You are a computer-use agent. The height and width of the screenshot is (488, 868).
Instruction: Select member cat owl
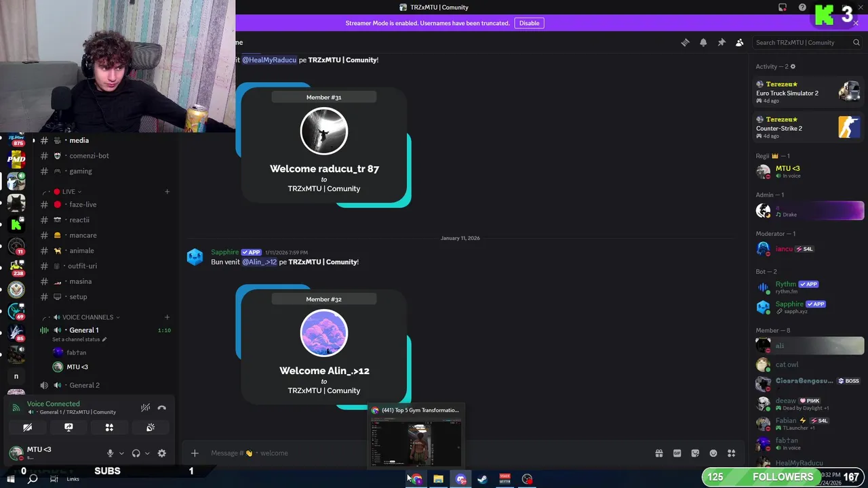coord(808,365)
